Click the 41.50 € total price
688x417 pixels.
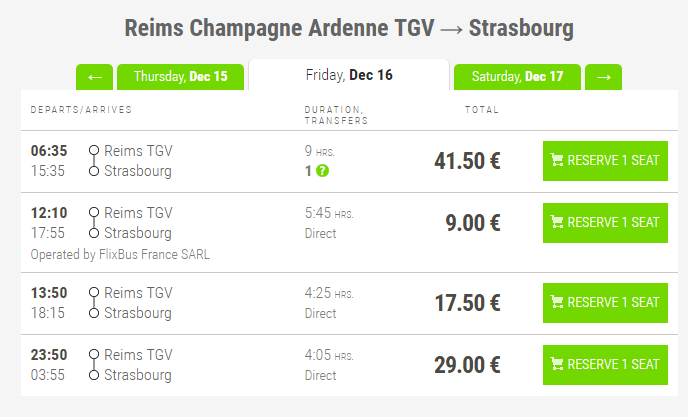[467, 161]
